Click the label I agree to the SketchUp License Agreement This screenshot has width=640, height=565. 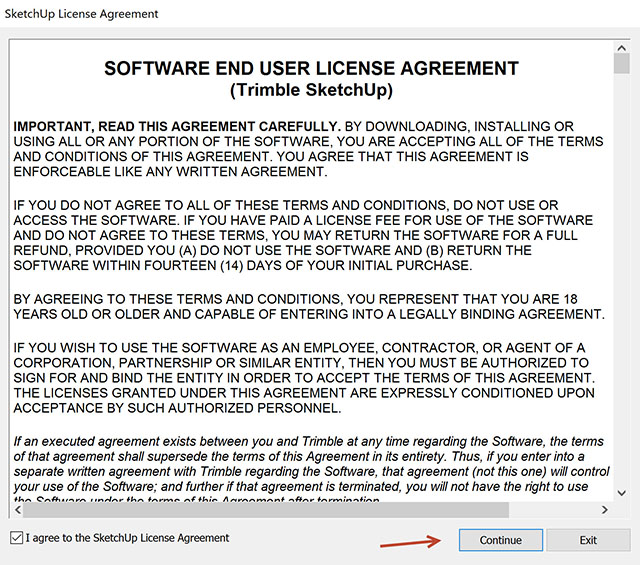click(127, 538)
